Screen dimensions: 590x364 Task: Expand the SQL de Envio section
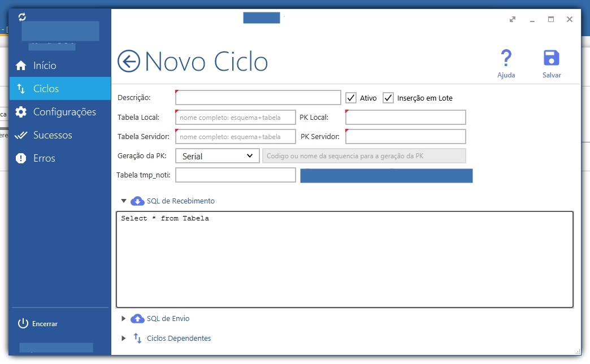point(123,318)
